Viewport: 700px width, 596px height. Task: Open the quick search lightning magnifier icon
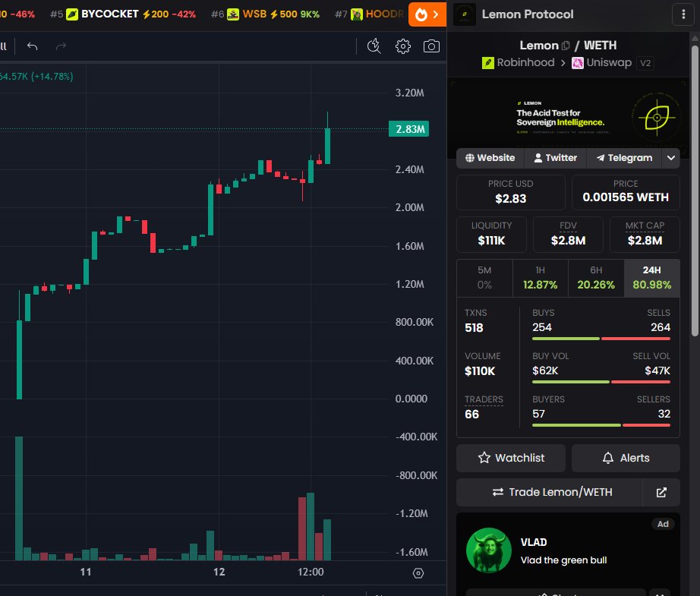(374, 46)
